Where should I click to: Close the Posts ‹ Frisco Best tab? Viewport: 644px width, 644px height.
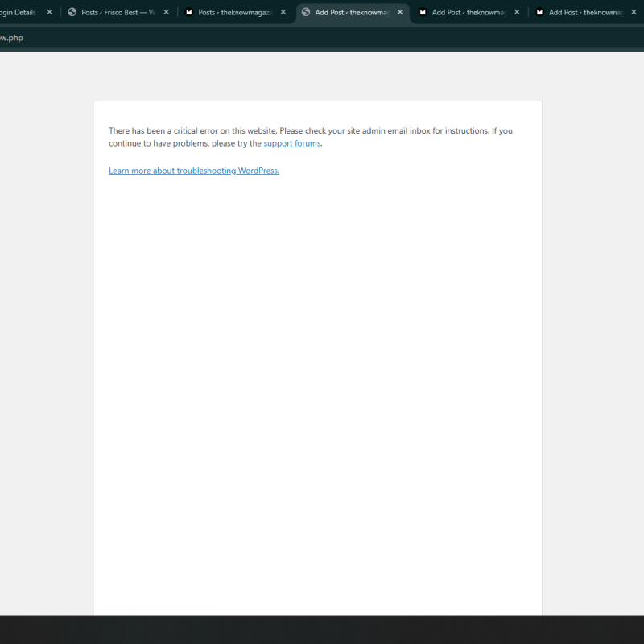click(166, 13)
